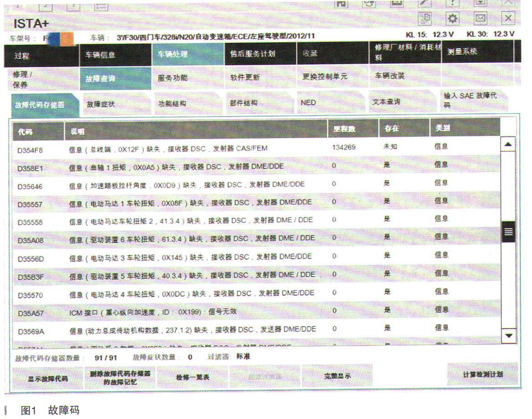The width and height of the screenshot is (532, 419).
Task: Click the vehicle description 3'/F30 text
Action: pyautogui.click(x=216, y=36)
